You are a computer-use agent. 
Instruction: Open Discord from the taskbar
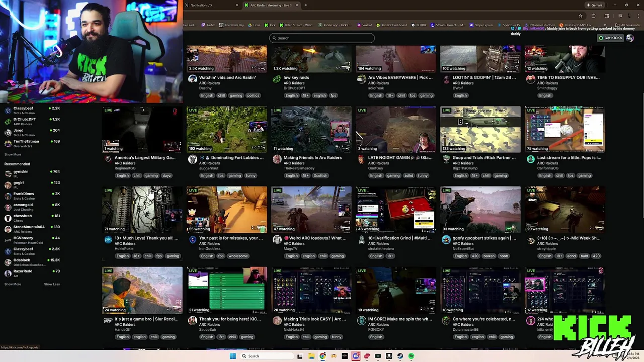coord(356,356)
